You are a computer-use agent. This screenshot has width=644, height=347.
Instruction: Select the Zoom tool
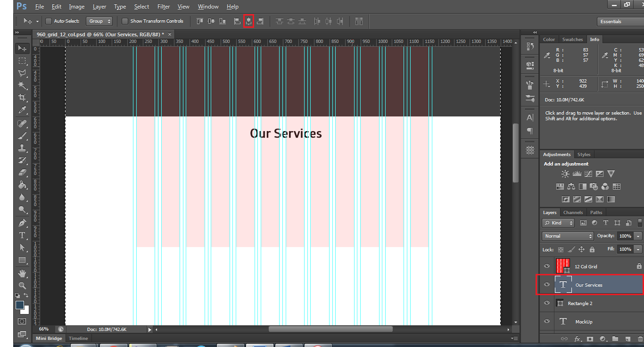pyautogui.click(x=22, y=286)
